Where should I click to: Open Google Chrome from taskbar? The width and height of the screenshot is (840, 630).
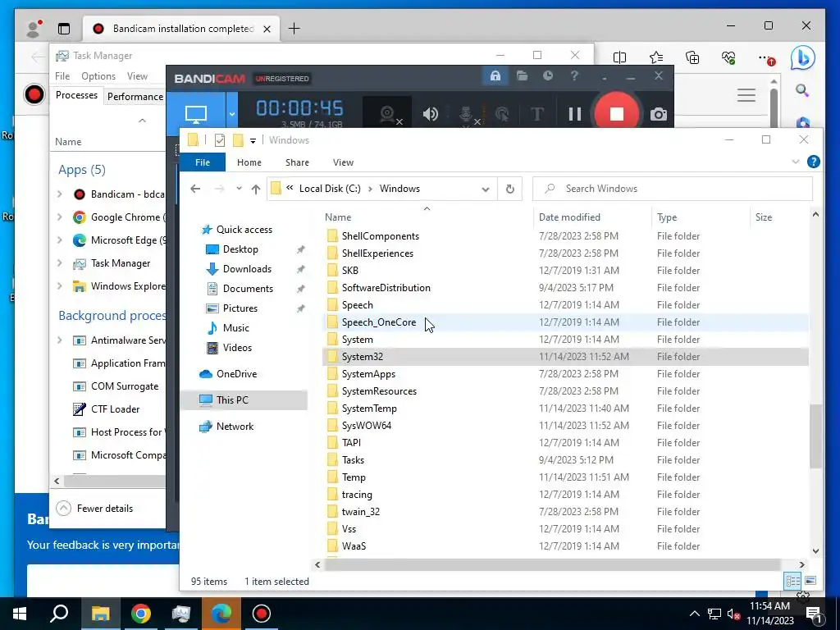pos(141,614)
